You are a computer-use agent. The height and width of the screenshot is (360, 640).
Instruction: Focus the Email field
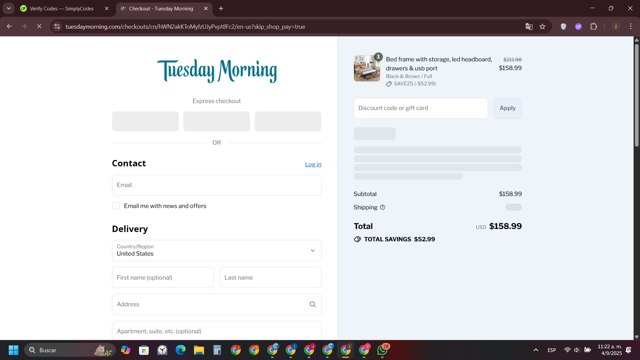(217, 185)
